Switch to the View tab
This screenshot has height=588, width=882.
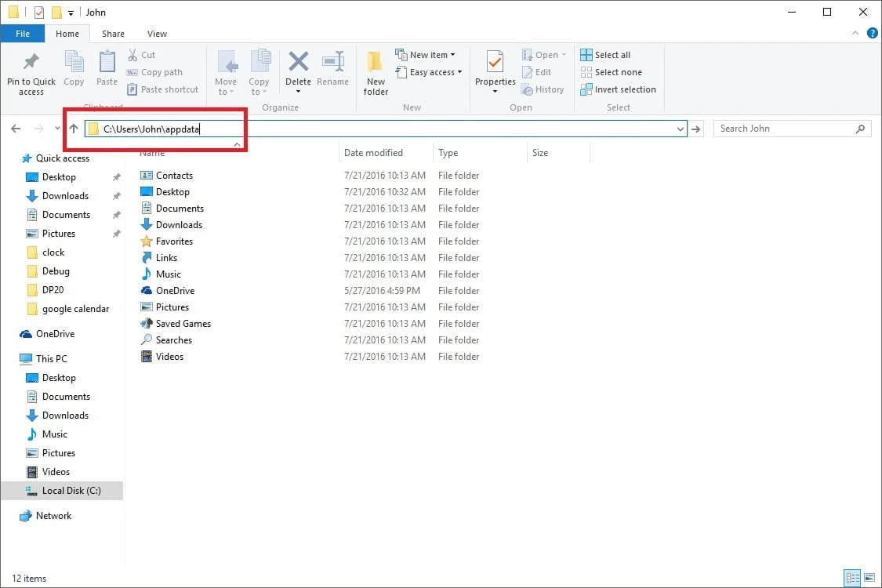(157, 34)
